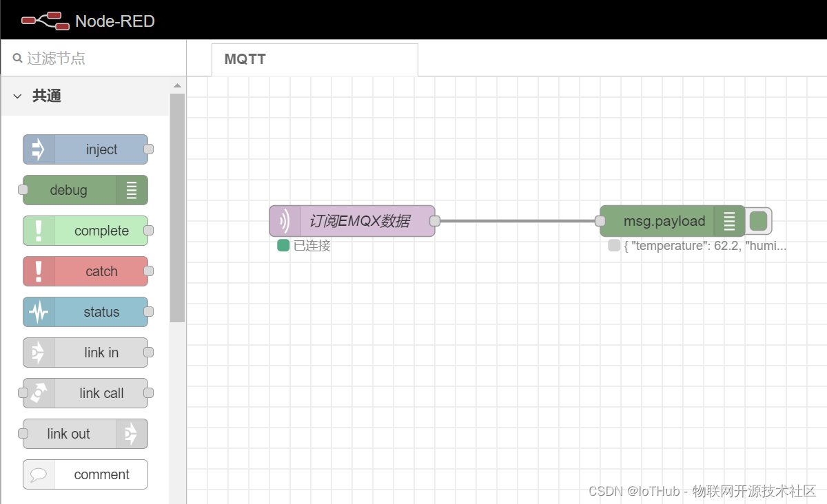Click the input port of link out node
The height and width of the screenshot is (504, 827).
[23, 434]
